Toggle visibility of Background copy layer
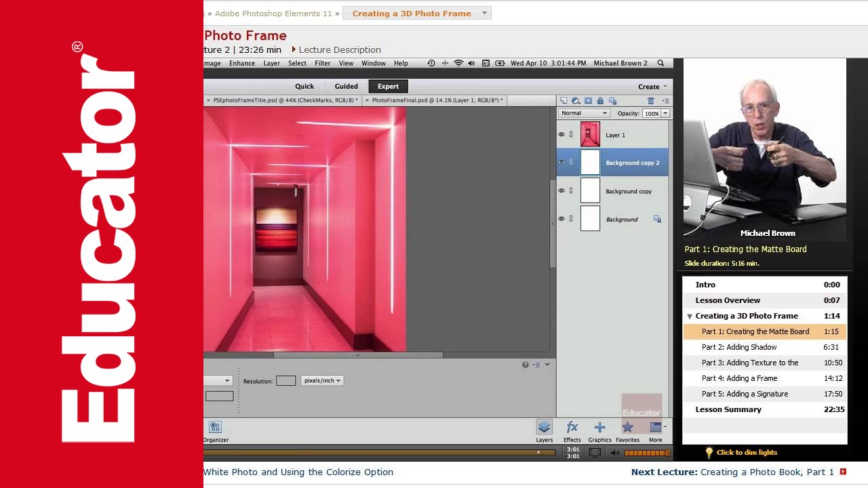 [561, 190]
